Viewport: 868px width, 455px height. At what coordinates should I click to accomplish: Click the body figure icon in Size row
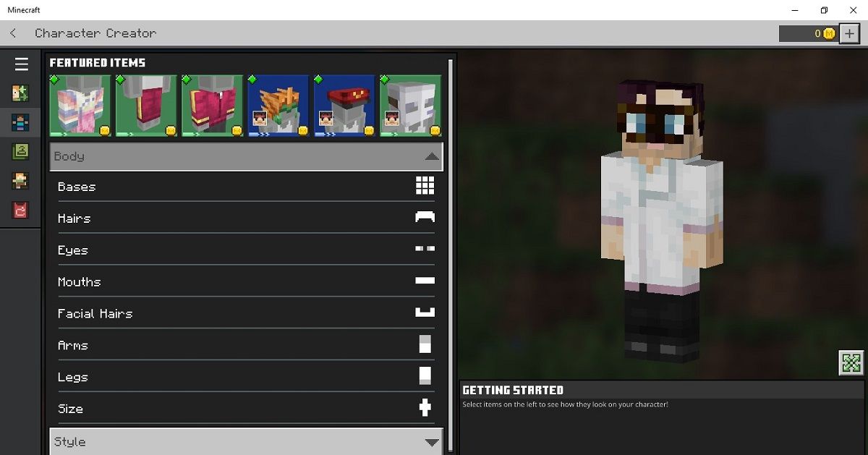[x=425, y=407]
